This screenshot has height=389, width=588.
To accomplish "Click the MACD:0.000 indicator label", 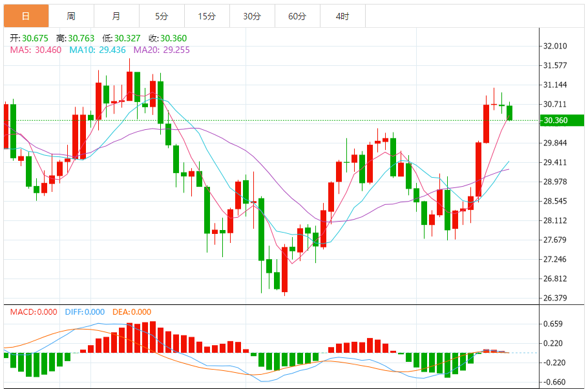I will [x=34, y=312].
